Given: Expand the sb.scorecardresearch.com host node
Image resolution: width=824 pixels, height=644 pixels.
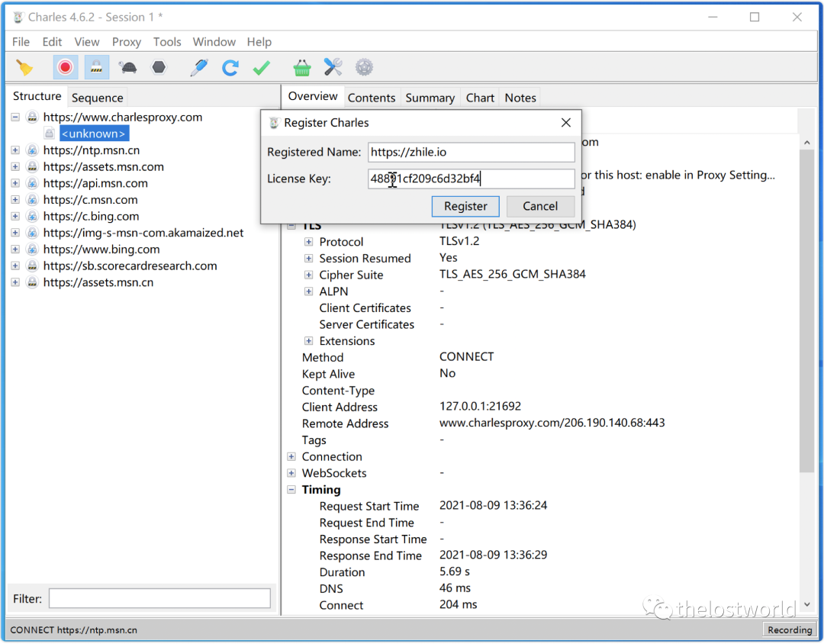Looking at the screenshot, I should point(15,266).
